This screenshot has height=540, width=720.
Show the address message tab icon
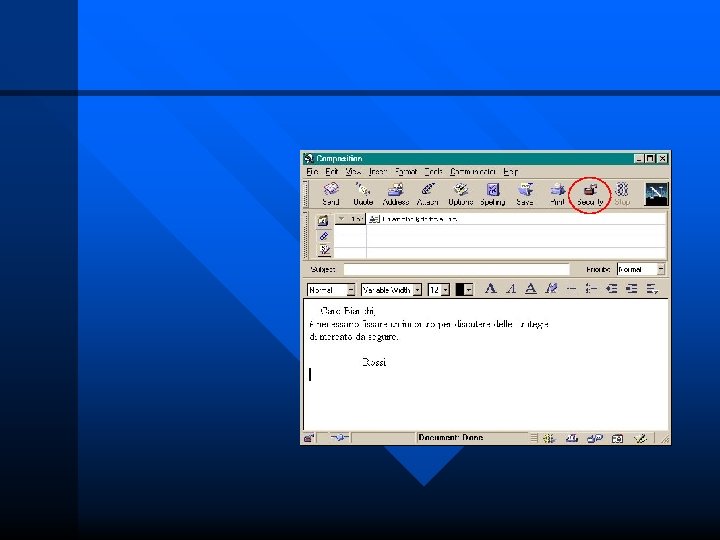point(323,221)
